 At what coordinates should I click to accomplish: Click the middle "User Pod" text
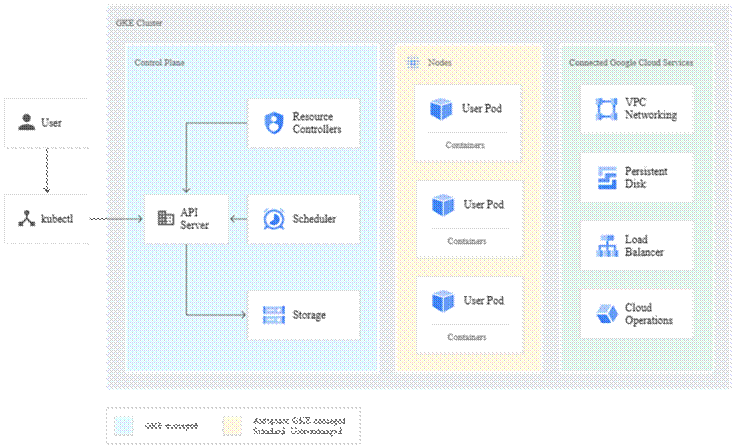pos(483,205)
